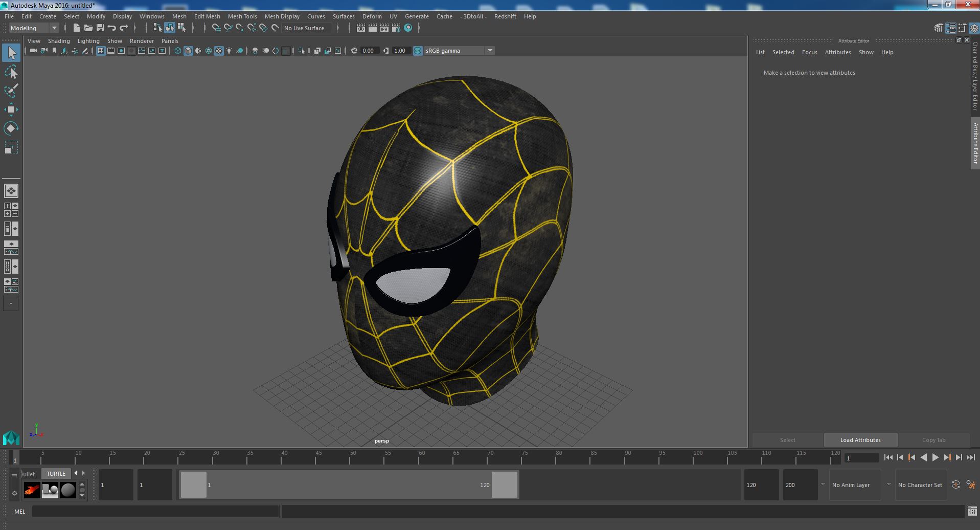
Task: Click the MEL command line input
Action: (155, 511)
